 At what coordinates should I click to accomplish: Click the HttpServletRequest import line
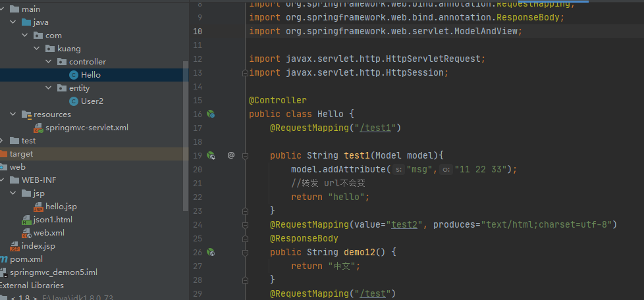pos(367,59)
